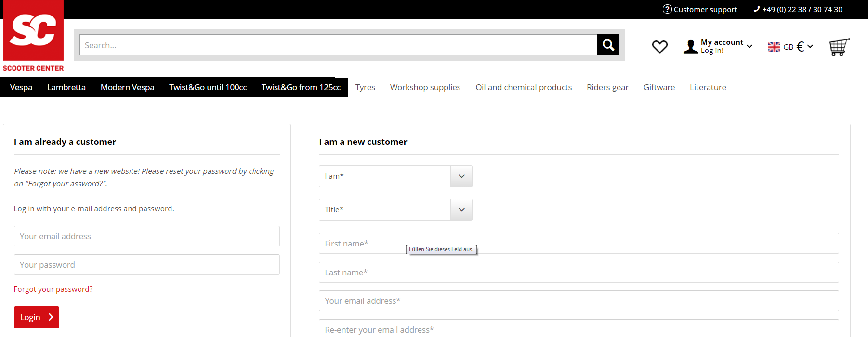Open Twist&Go from 125cc menu

301,87
